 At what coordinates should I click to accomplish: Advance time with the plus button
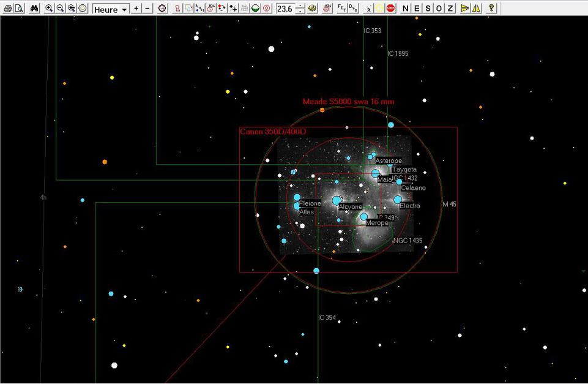pyautogui.click(x=136, y=8)
